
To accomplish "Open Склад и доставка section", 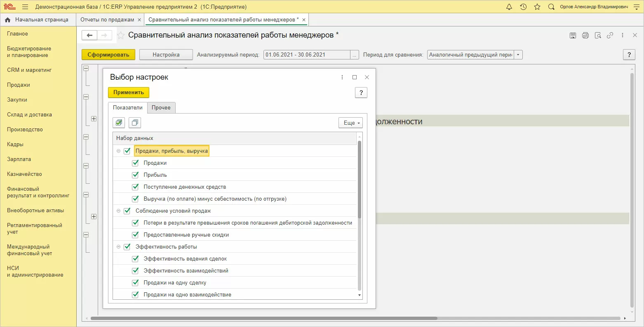I will point(29,115).
